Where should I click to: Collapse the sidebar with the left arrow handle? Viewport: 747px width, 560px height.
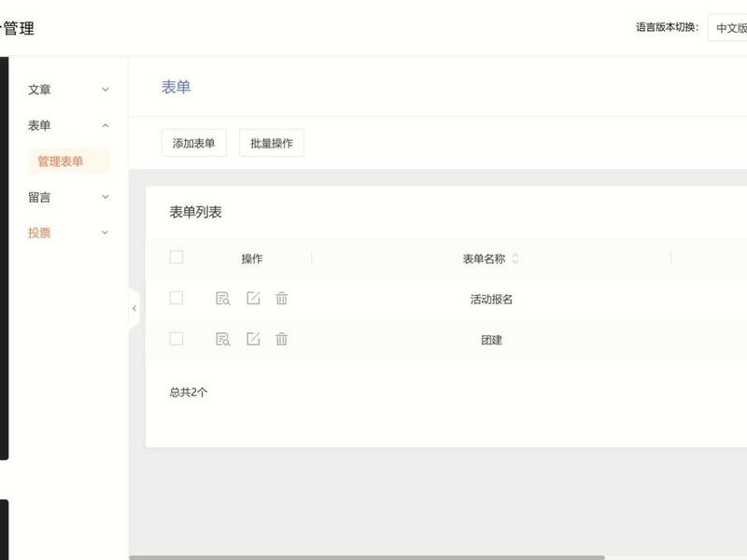134,309
